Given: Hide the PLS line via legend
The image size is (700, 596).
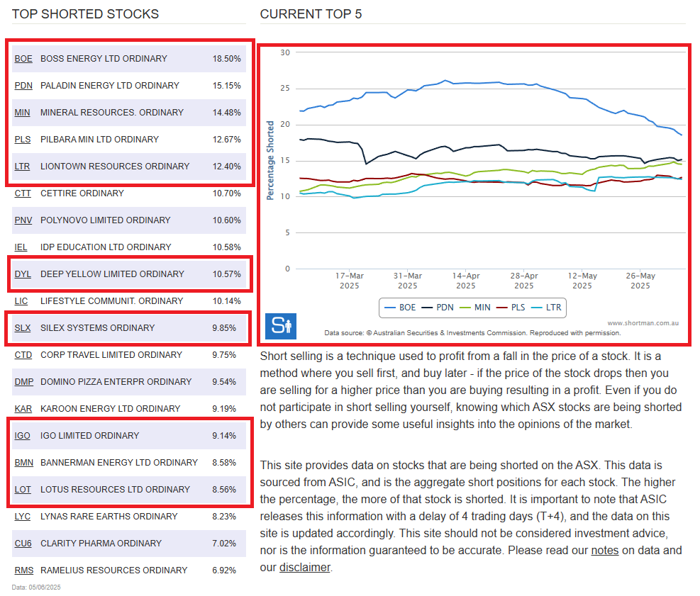Looking at the screenshot, I should point(512,308).
